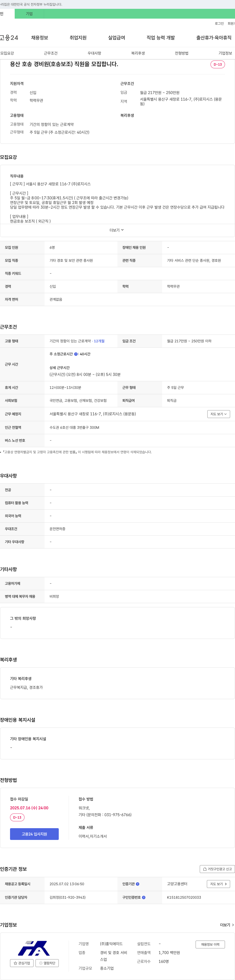
Task: Click the 근무복지급, 경조휴가 benefits text
Action: 26,687
